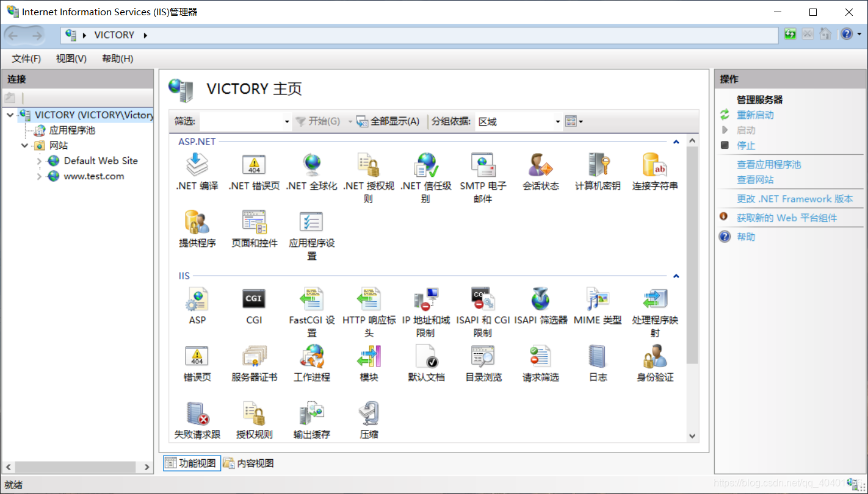Click the refresh page toolbar icon
Image resolution: width=868 pixels, height=494 pixels.
click(x=790, y=34)
